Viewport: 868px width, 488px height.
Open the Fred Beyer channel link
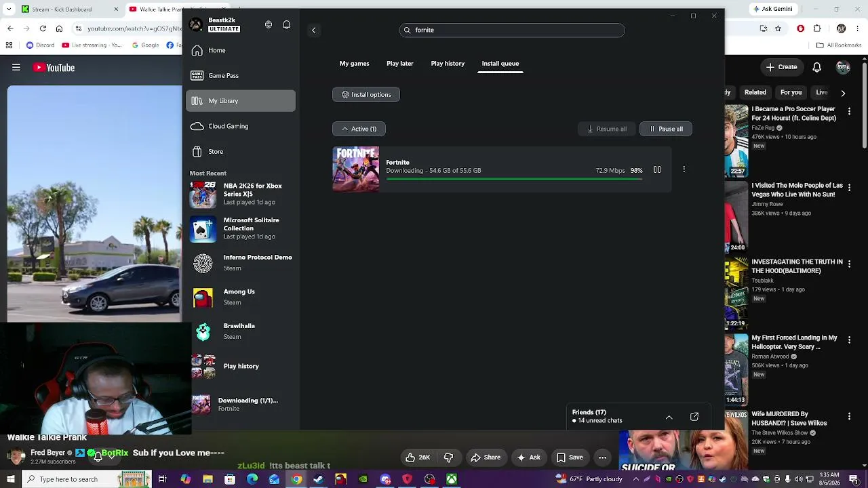click(x=47, y=453)
